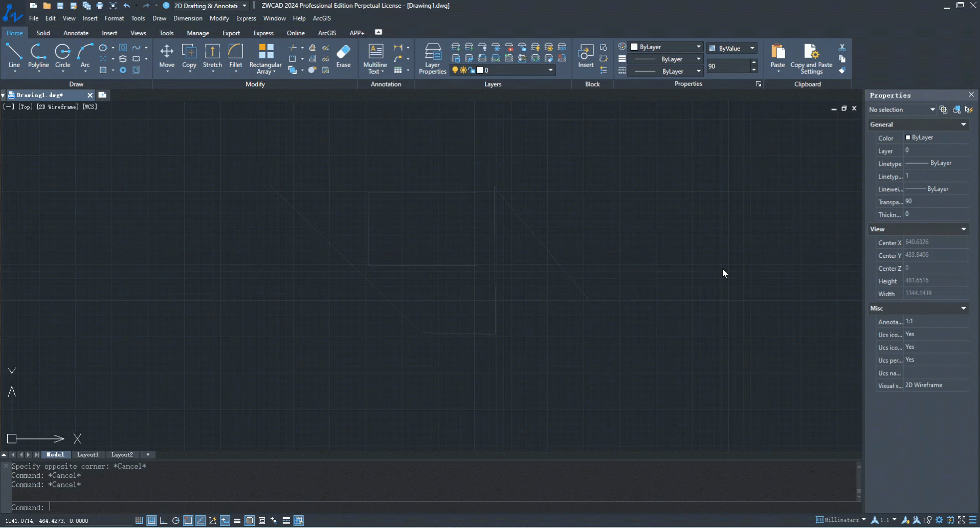Open the Express menu in the menu bar
This screenshot has width=980, height=528.
246,18
